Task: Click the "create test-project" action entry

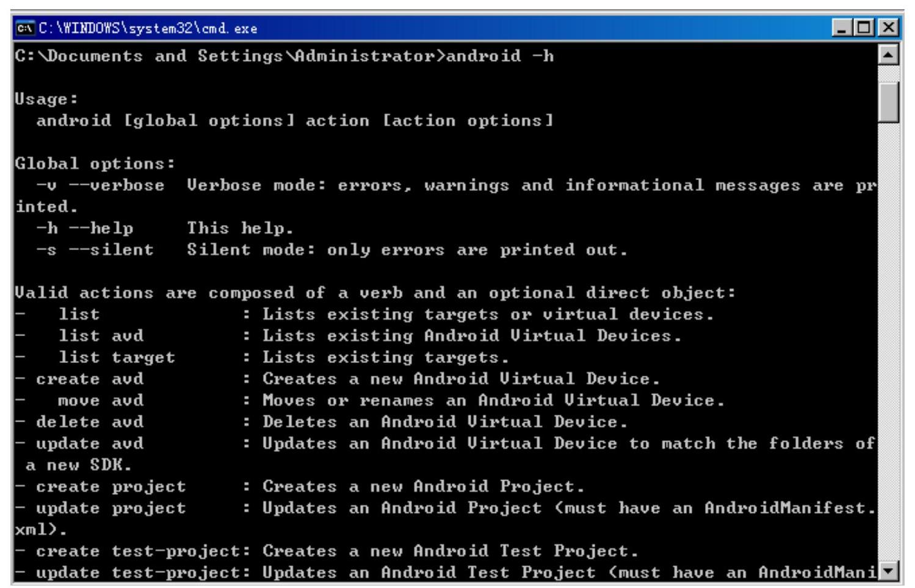Action: point(137,551)
